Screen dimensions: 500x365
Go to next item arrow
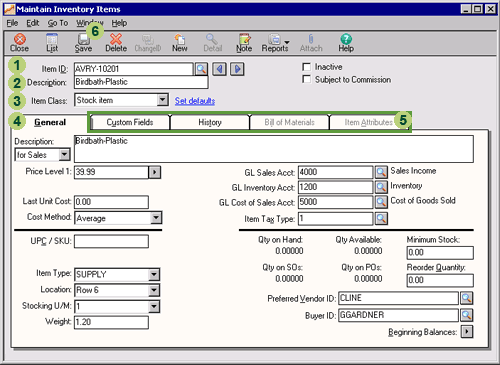237,69
